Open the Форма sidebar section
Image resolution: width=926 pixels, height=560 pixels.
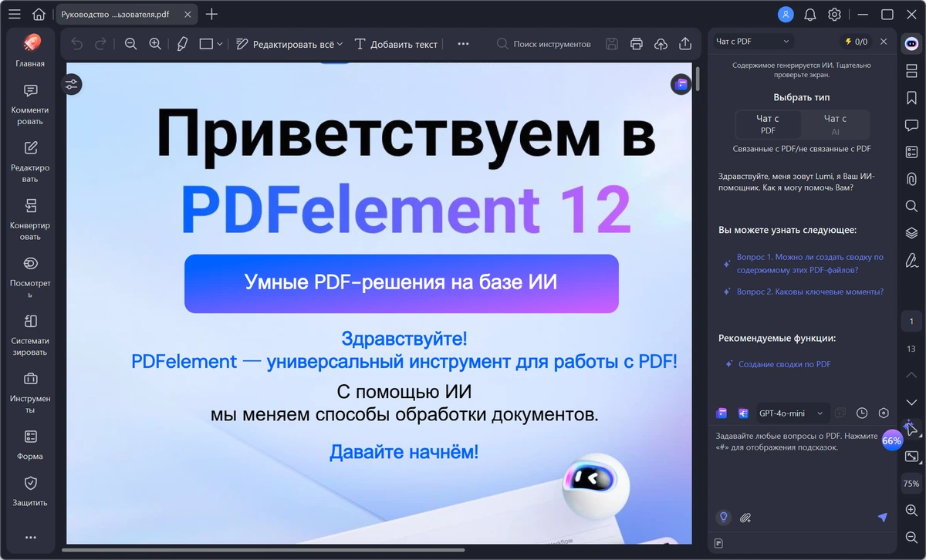pos(30,445)
